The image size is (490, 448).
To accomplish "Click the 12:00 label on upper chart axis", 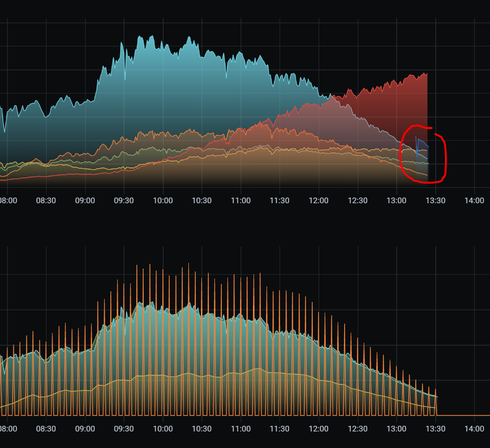I will click(319, 201).
